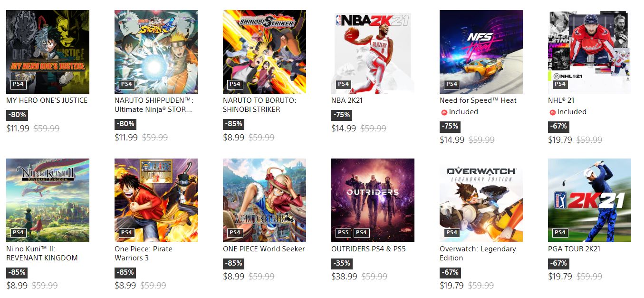
Task: Click EA Play icon under Need for Speed Heat
Action: point(444,112)
